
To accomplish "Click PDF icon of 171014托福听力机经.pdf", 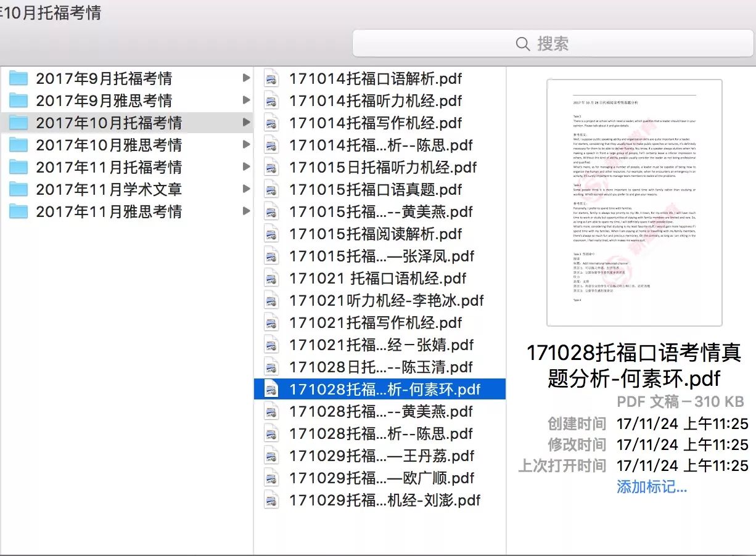I will [x=271, y=100].
